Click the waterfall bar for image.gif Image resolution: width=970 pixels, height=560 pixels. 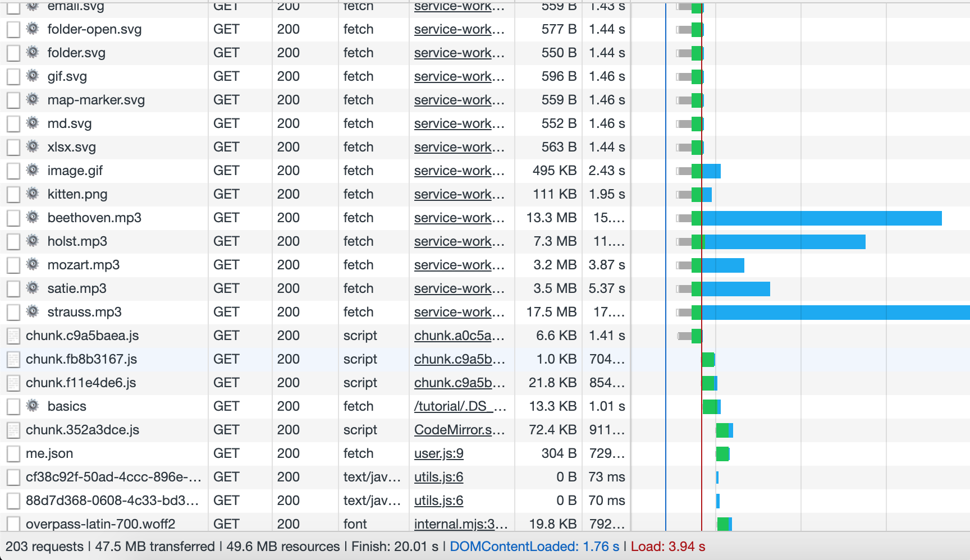coord(711,171)
